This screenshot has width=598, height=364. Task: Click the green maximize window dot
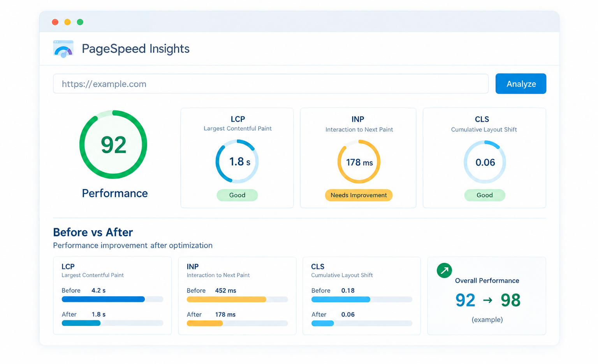[80, 22]
